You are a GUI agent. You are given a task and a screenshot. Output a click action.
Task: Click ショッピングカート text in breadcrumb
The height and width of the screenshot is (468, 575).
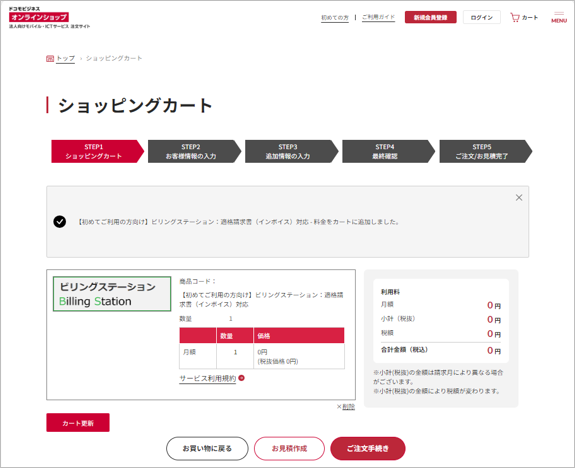tap(114, 58)
